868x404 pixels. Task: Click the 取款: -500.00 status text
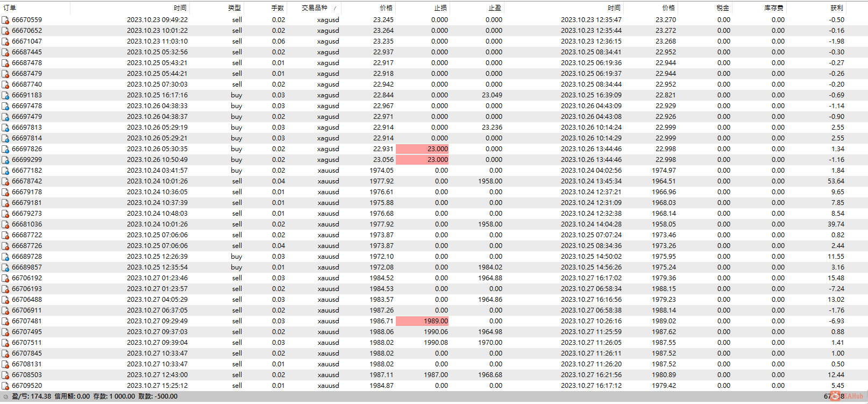tap(158, 396)
